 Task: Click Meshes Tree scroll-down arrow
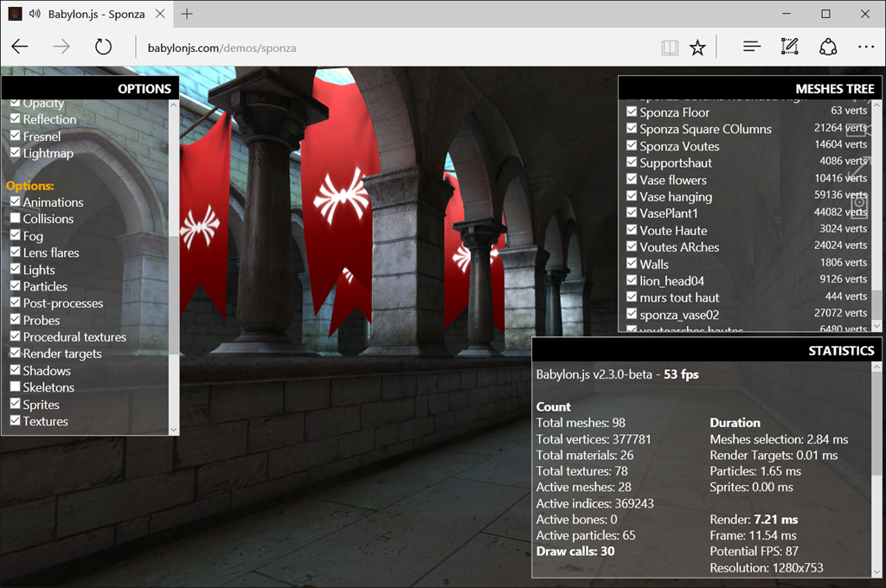pyautogui.click(x=876, y=326)
